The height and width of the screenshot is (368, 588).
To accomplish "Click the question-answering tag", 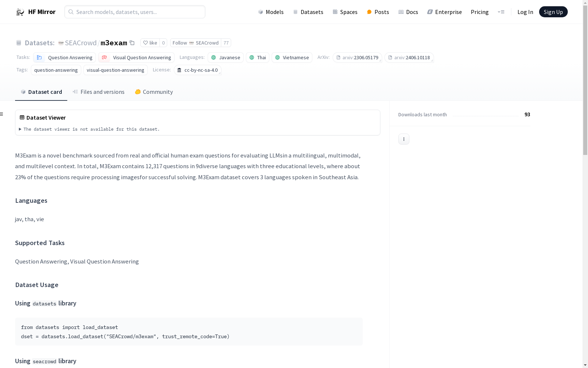I will point(56,70).
